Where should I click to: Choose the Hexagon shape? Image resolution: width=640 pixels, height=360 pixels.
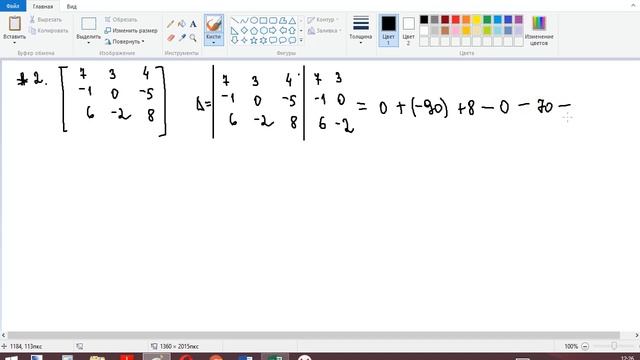click(x=263, y=31)
